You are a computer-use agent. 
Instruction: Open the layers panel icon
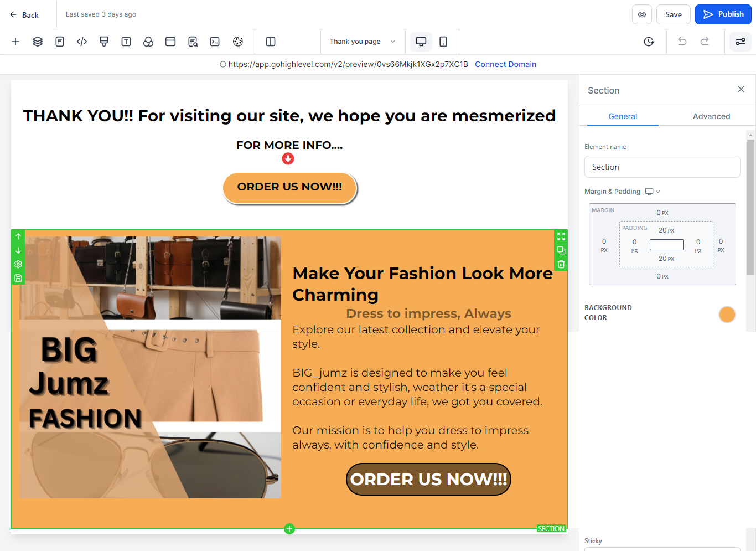(x=38, y=42)
